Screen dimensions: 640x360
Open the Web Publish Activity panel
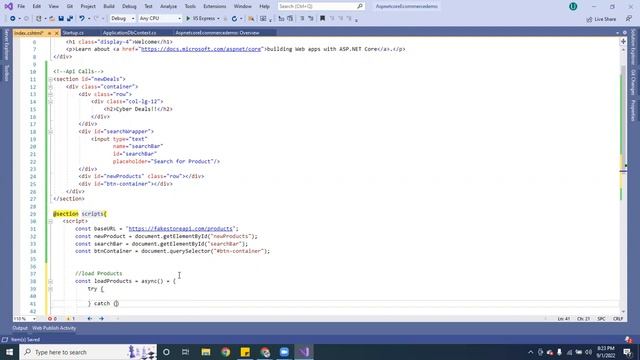[54, 328]
